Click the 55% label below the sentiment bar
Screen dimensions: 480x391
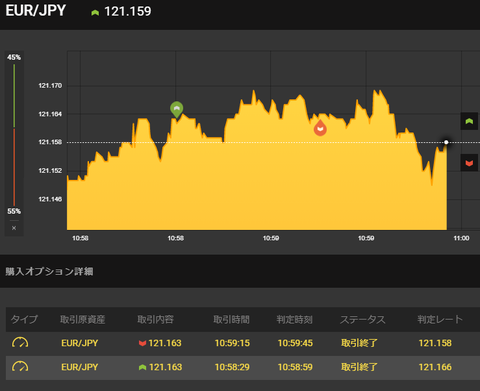point(14,211)
